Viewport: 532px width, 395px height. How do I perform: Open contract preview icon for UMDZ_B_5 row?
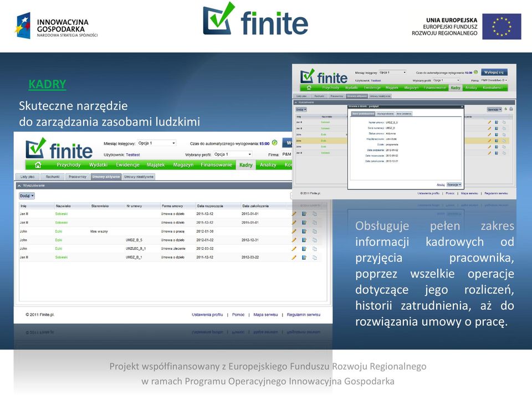304,240
